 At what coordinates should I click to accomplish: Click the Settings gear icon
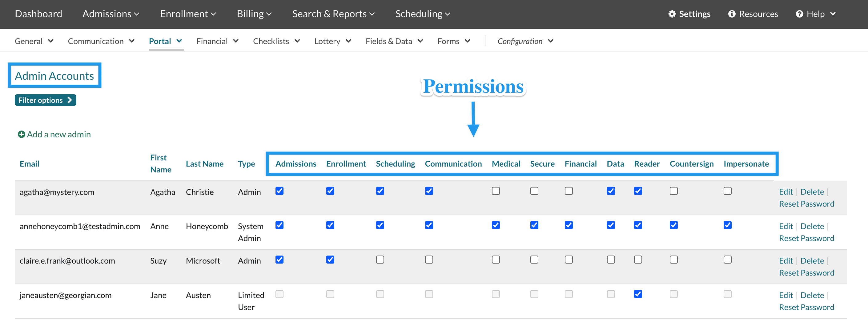(672, 14)
